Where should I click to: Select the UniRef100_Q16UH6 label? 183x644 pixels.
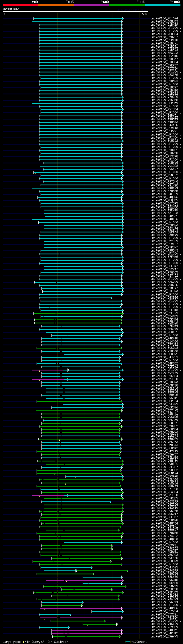pyautogui.click(x=164, y=100)
